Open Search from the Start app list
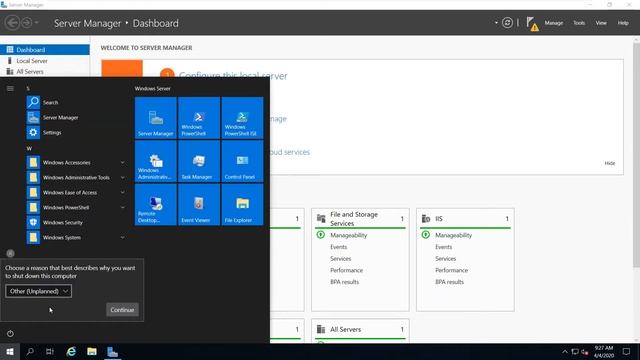The width and height of the screenshot is (640, 360). tap(76, 102)
